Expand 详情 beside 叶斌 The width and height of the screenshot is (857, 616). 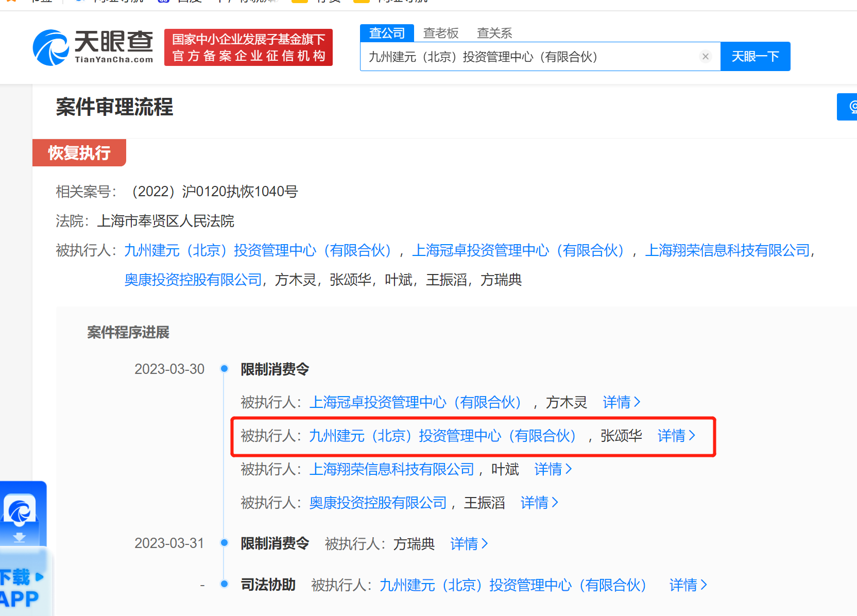[552, 469]
